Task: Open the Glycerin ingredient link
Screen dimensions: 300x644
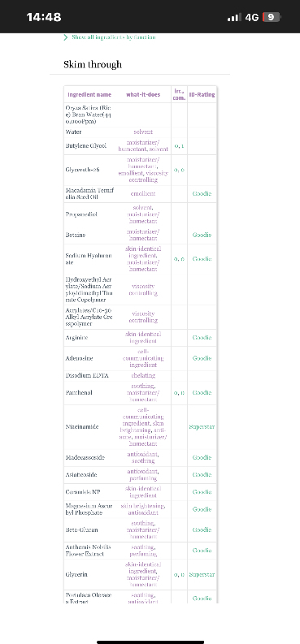Action: click(76, 575)
